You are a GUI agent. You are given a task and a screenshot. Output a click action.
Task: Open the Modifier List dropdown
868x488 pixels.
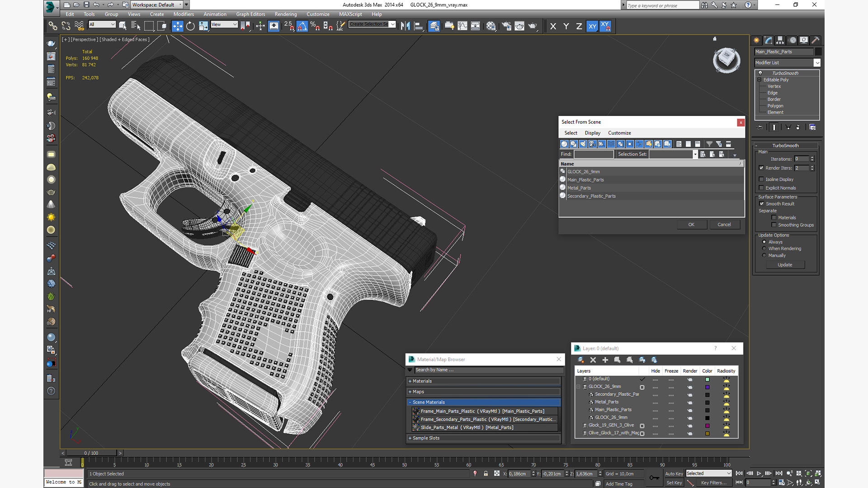(x=787, y=63)
